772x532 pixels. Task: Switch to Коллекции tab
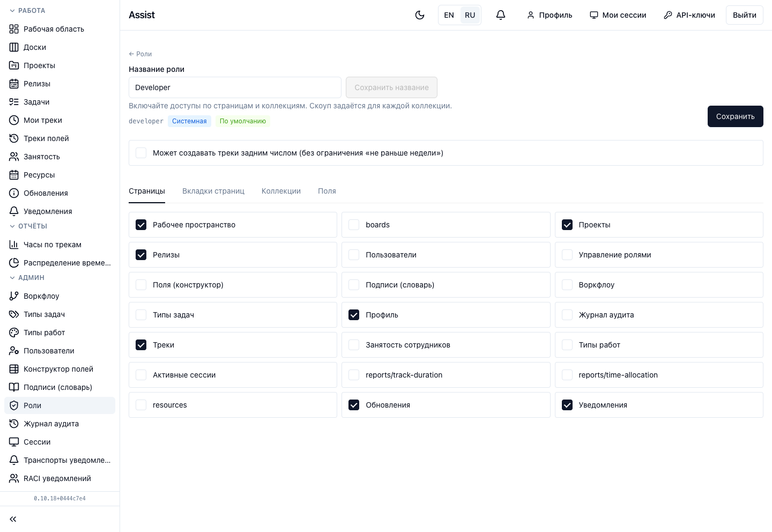(x=281, y=191)
